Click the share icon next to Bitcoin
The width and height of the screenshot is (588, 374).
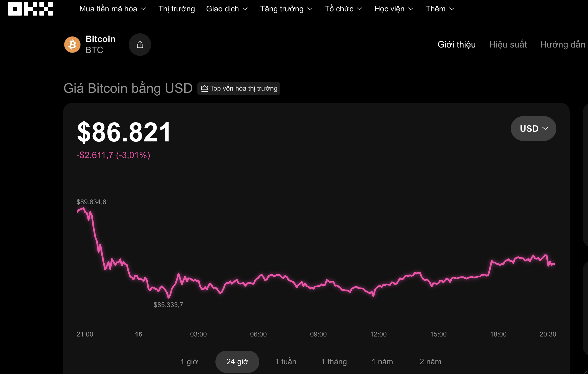pos(140,44)
